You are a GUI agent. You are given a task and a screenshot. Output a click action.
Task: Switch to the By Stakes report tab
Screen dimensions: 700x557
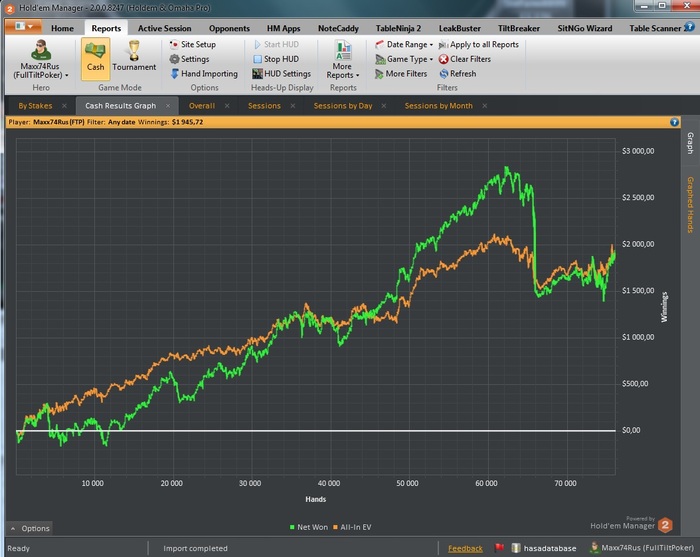pyautogui.click(x=35, y=106)
